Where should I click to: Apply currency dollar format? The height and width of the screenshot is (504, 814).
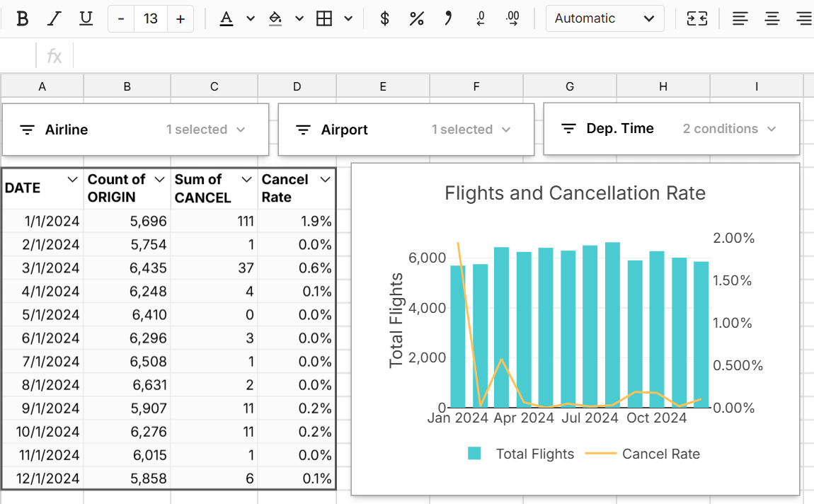tap(384, 19)
